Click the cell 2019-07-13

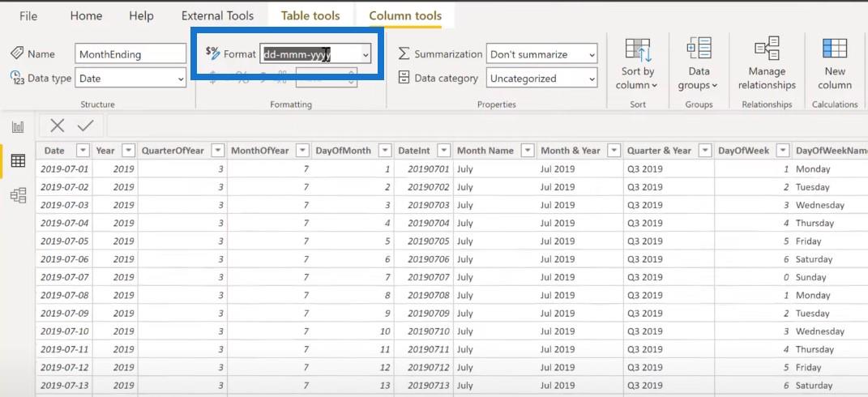click(64, 386)
